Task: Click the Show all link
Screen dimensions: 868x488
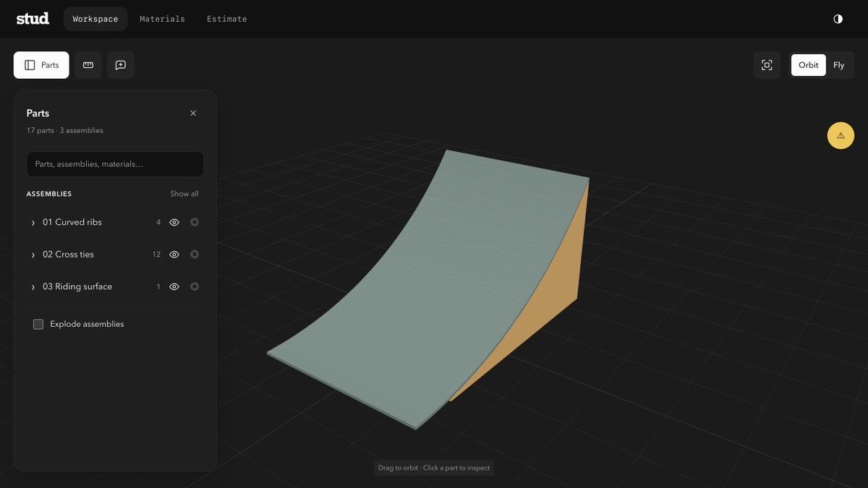Action: [184, 194]
